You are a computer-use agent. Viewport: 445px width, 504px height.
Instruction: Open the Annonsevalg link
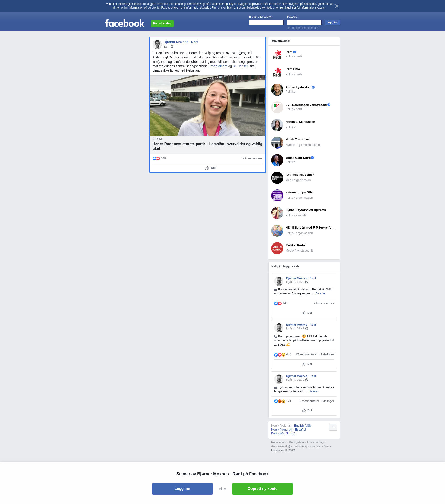(x=282, y=446)
